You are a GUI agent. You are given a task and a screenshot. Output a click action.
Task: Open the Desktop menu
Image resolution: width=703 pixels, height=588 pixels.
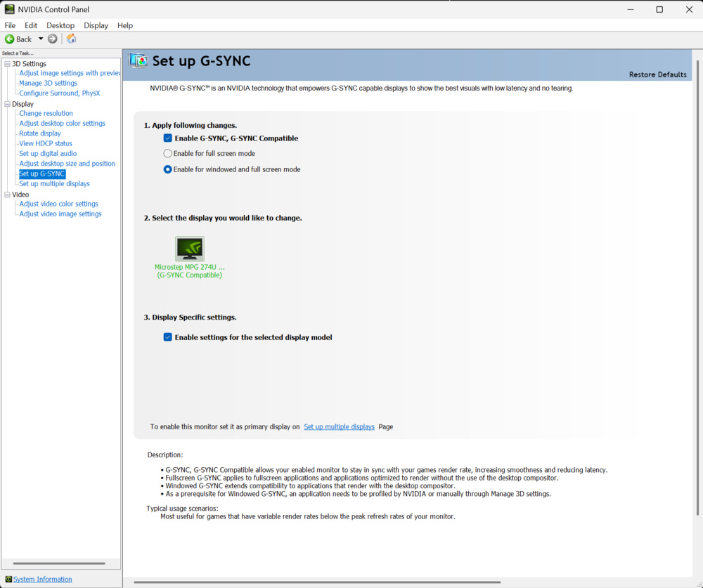tap(60, 25)
